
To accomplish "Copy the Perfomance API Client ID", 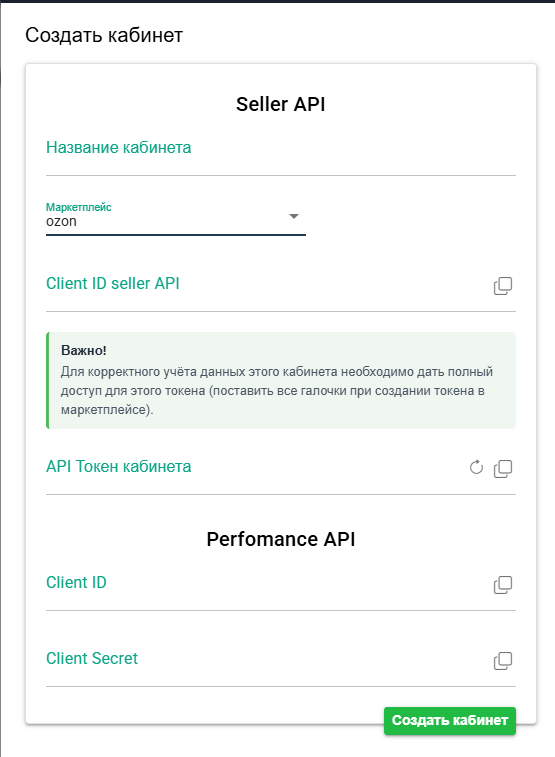I will [502, 585].
